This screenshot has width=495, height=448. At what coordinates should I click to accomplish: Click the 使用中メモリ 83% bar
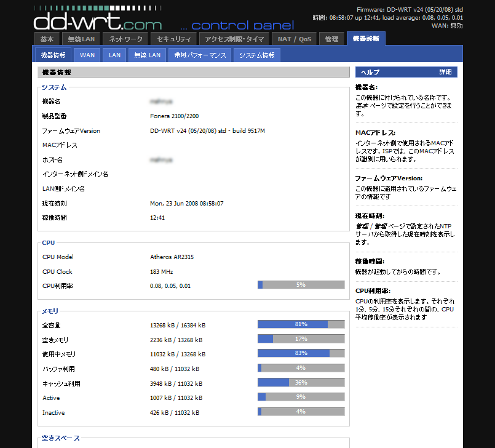301,353
